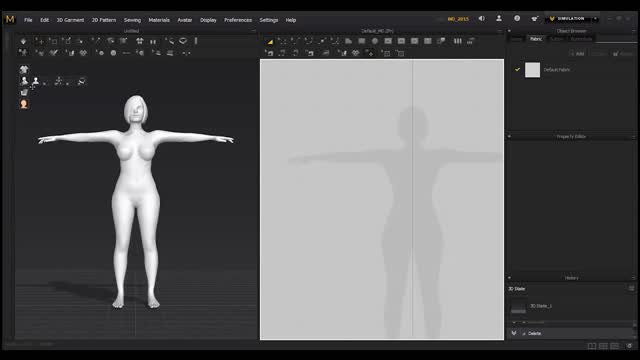Viewport: 640px width, 360px height.
Task: Open the Sewing menu
Action: pos(132,20)
